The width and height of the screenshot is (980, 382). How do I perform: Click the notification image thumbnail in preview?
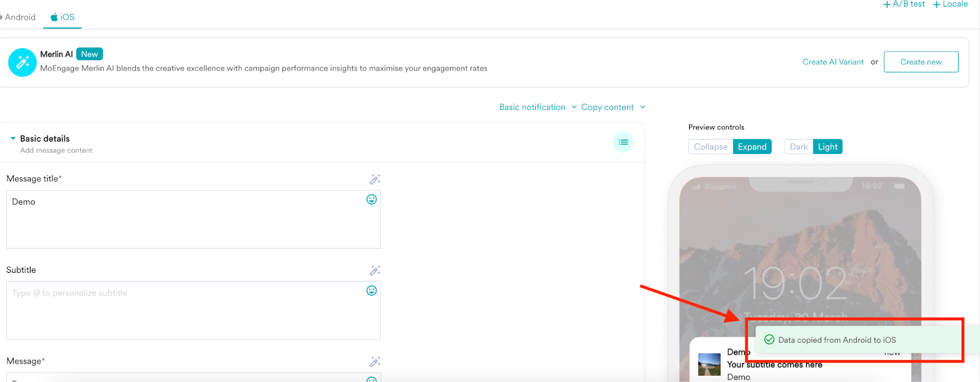709,364
